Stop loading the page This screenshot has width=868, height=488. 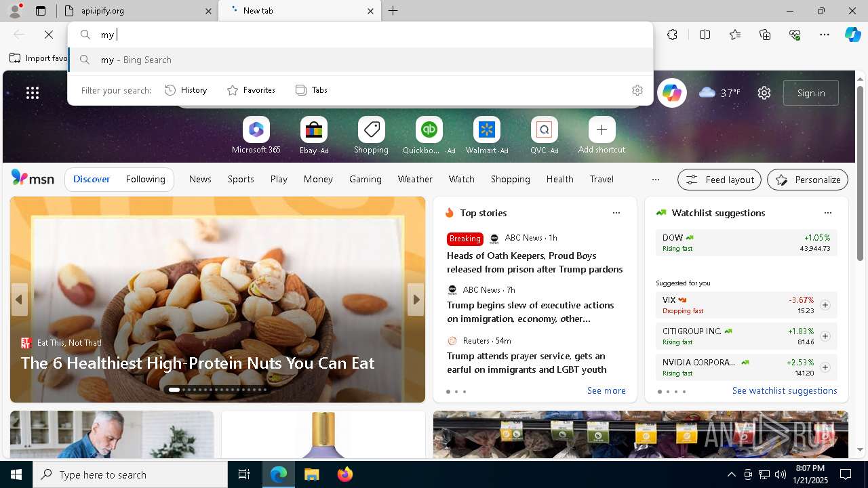(x=49, y=35)
